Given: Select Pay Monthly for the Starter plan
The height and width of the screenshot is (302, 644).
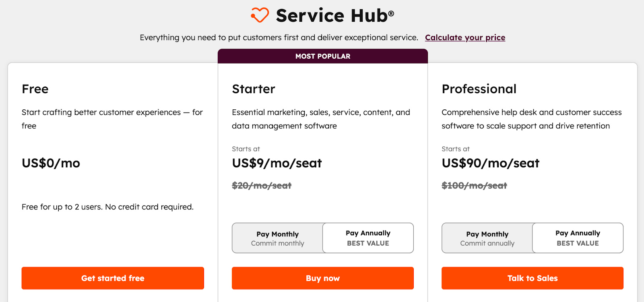Looking at the screenshot, I should 277,238.
